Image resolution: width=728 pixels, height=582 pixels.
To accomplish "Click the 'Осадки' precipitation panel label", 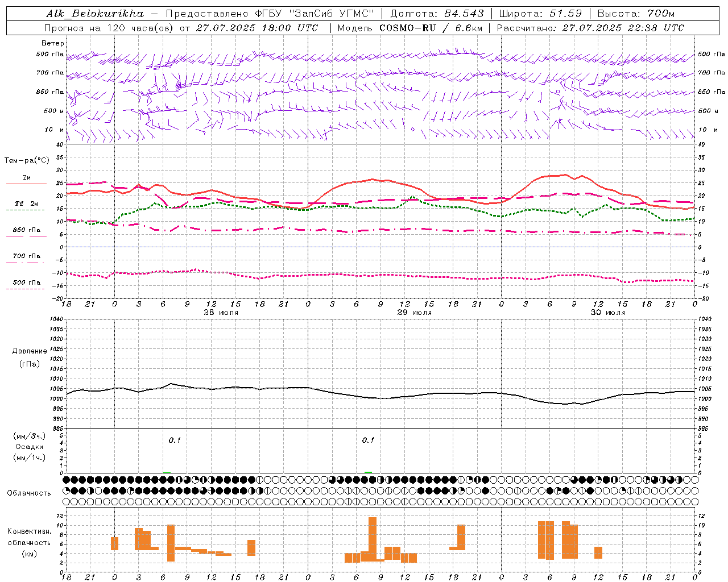I will (30, 447).
